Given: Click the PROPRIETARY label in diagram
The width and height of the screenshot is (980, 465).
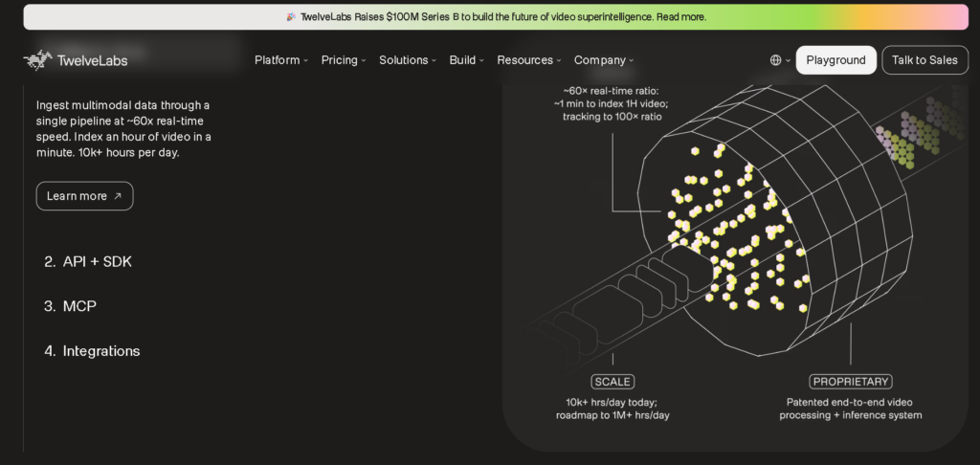Looking at the screenshot, I should pyautogui.click(x=850, y=381).
